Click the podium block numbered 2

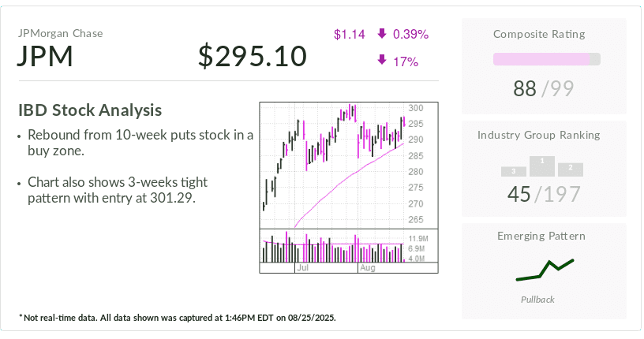coord(571,169)
